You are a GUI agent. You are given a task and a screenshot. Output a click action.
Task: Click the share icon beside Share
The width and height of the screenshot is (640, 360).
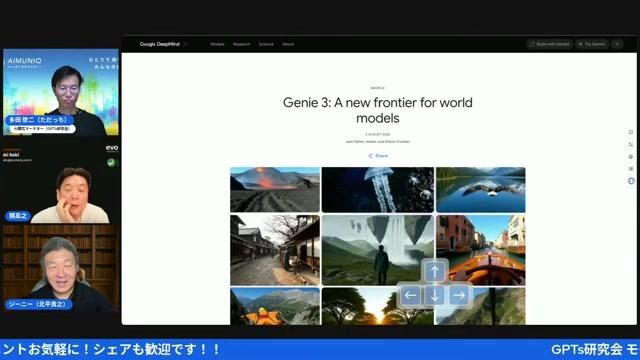pos(370,156)
